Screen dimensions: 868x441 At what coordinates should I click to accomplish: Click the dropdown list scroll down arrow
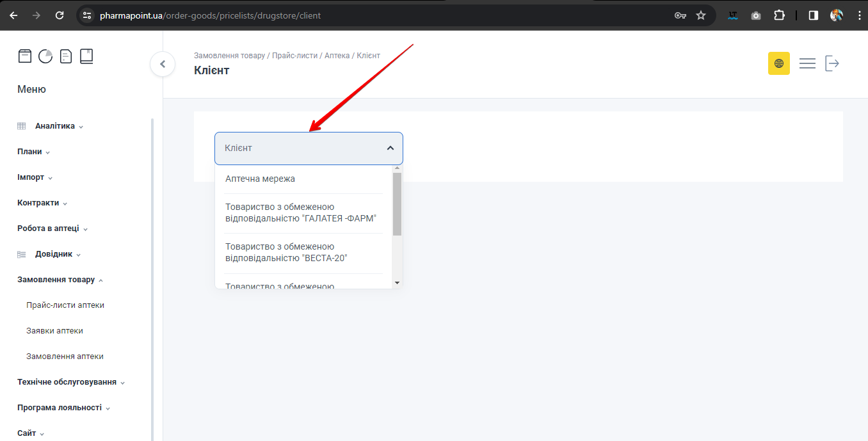point(397,282)
